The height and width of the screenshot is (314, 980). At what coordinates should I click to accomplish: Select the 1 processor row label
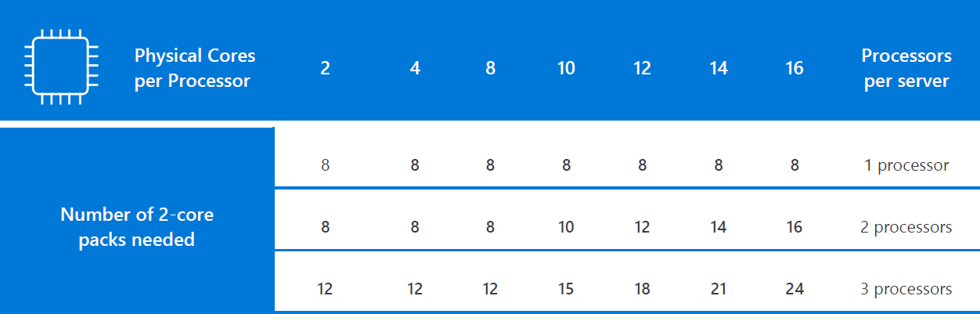[x=906, y=165]
